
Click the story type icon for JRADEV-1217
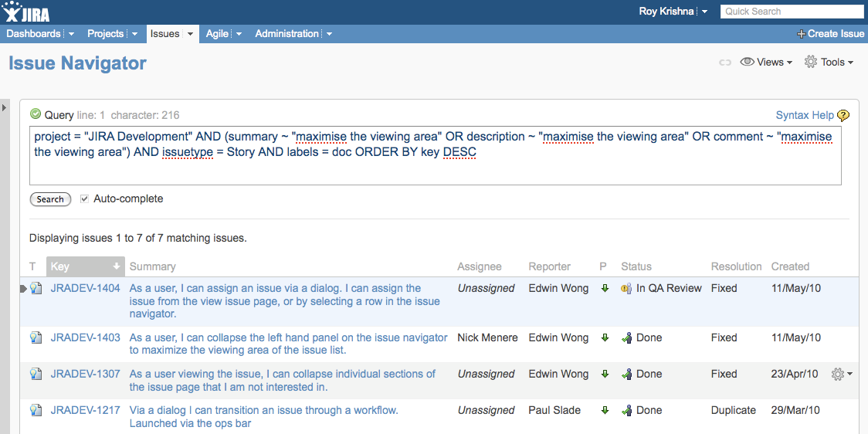pyautogui.click(x=36, y=410)
